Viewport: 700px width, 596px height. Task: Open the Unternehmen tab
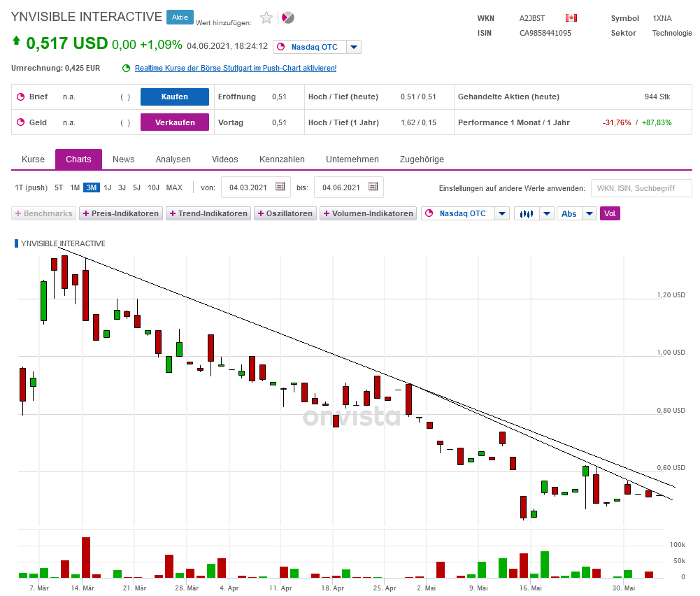352,159
